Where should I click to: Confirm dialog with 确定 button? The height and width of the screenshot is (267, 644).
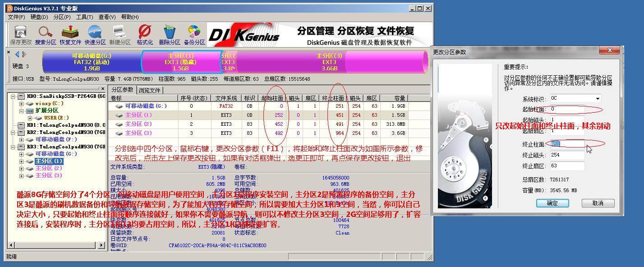pyautogui.click(x=552, y=203)
